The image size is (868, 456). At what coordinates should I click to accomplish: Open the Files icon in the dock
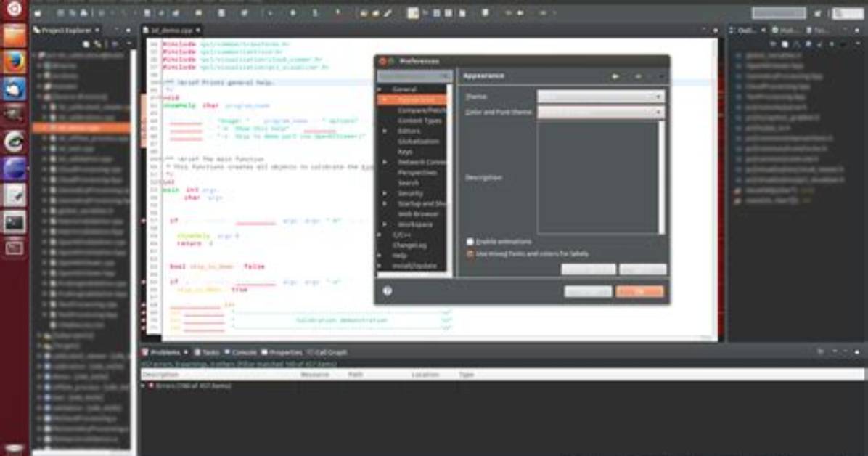(14, 36)
